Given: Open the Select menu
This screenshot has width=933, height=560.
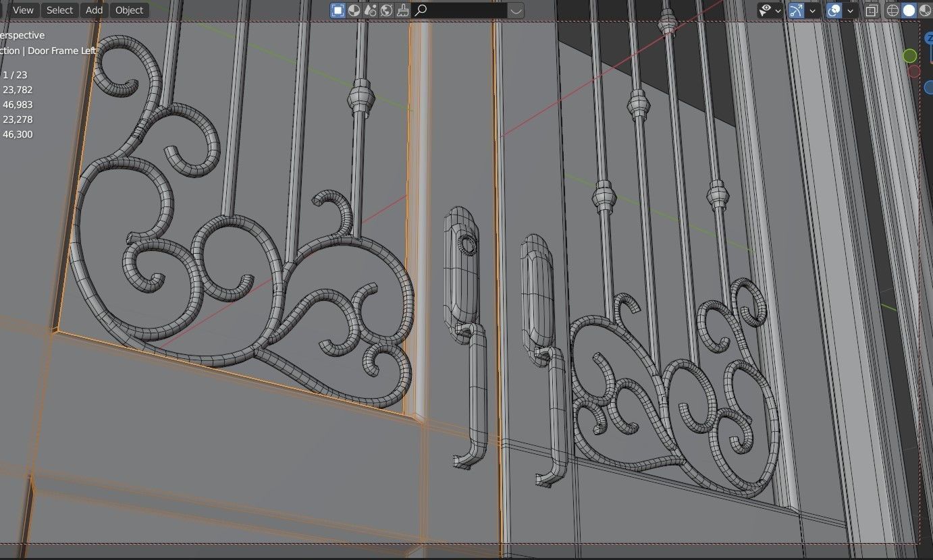Looking at the screenshot, I should pyautogui.click(x=59, y=10).
